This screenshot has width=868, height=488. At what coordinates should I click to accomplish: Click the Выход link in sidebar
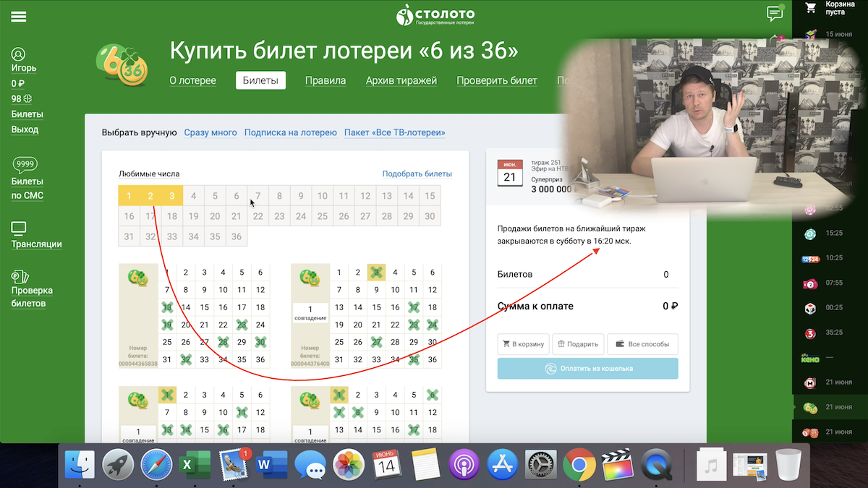pos(25,129)
